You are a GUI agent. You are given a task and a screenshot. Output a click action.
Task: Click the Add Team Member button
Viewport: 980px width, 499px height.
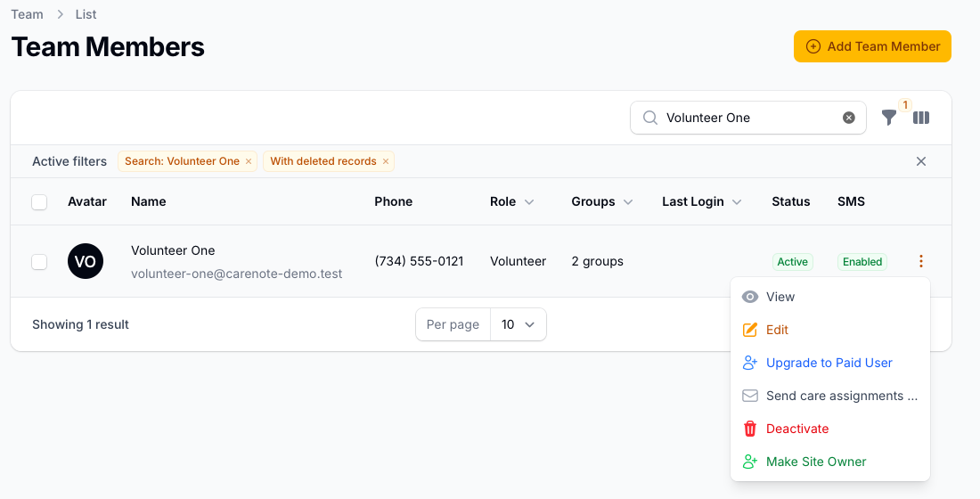(x=872, y=46)
